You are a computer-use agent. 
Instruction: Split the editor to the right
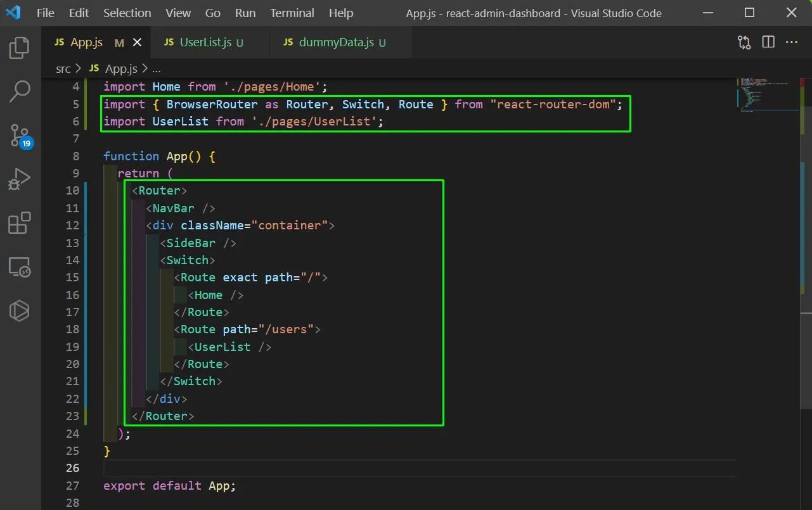click(768, 42)
